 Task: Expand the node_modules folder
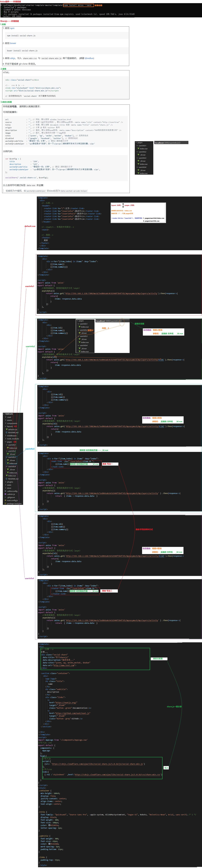point(6,439)
